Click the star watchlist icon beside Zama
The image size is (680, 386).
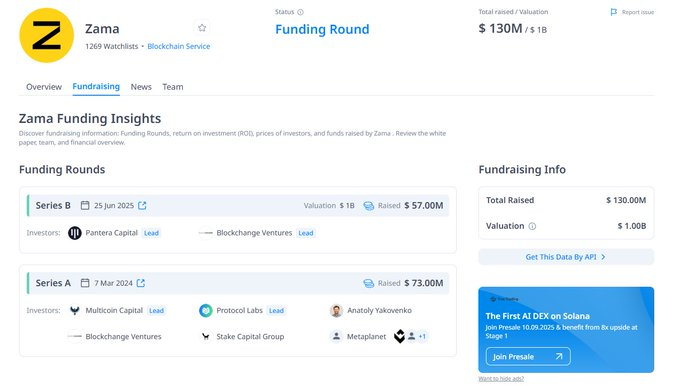point(202,28)
